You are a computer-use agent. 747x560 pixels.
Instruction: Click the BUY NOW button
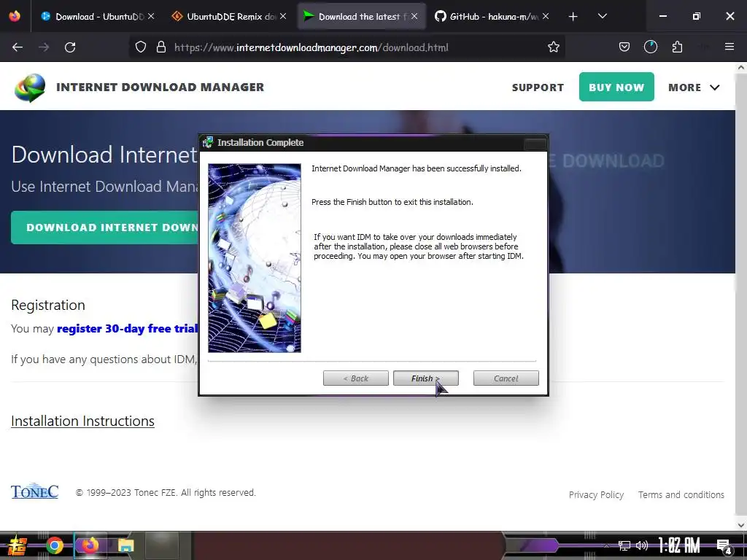[616, 87]
